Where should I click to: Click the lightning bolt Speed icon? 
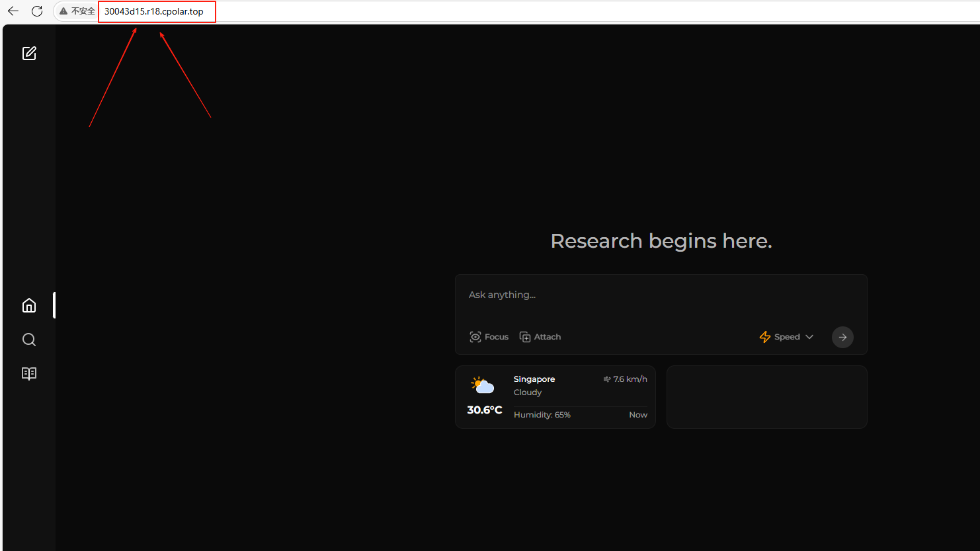(x=765, y=337)
